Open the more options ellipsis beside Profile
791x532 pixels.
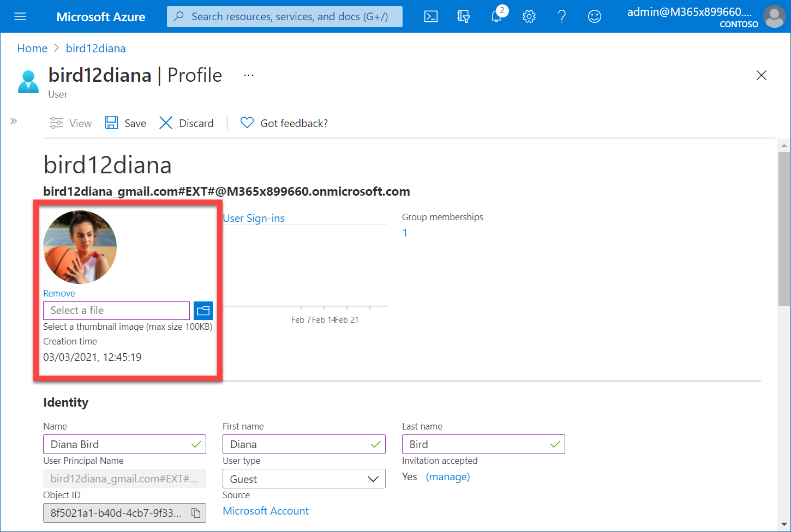click(x=249, y=75)
